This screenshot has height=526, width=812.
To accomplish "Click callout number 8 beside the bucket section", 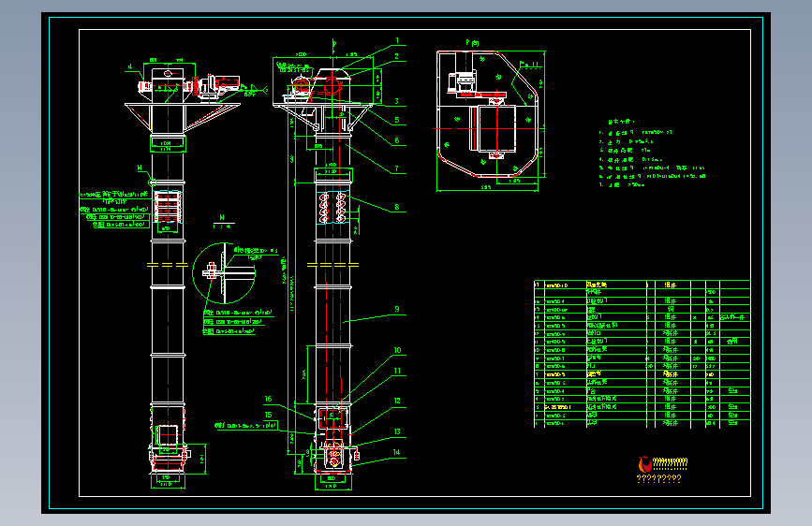I will 397,207.
